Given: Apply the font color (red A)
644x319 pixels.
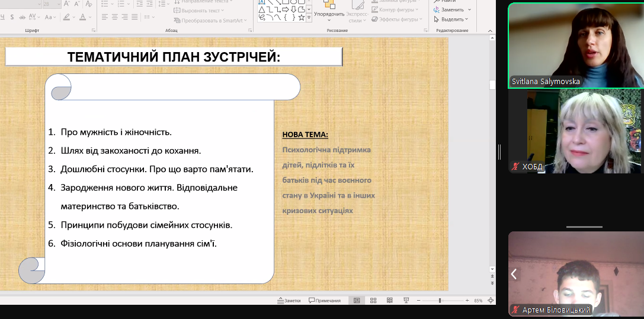Looking at the screenshot, I should point(83,17).
